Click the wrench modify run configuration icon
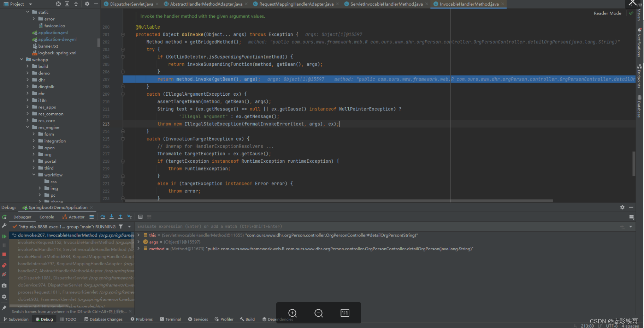The height and width of the screenshot is (328, 644). tap(4, 226)
